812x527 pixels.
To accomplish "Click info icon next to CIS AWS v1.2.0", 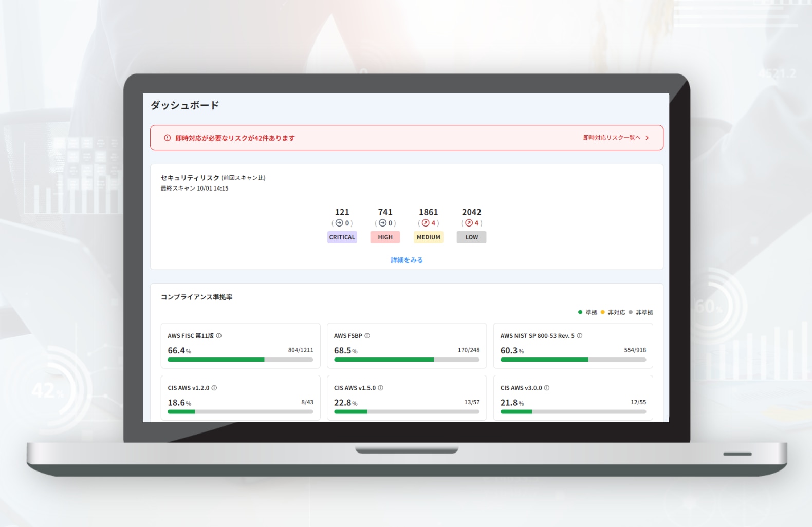I will tap(214, 388).
